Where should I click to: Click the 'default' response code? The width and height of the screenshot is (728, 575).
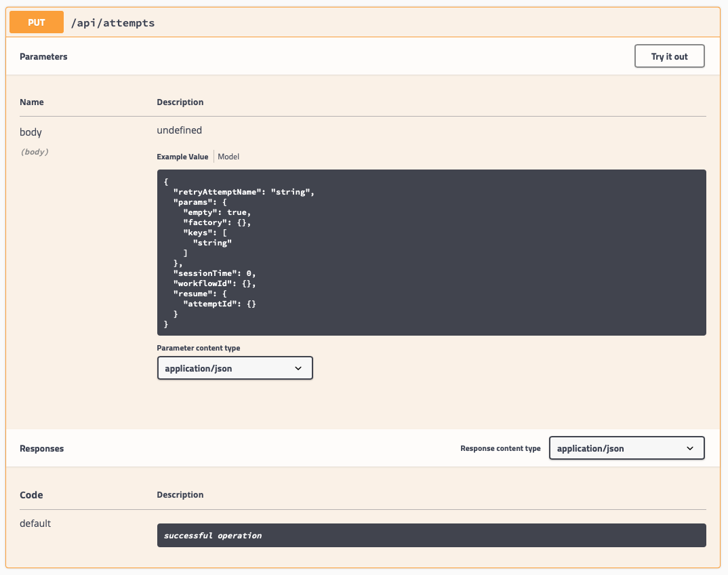[35, 523]
